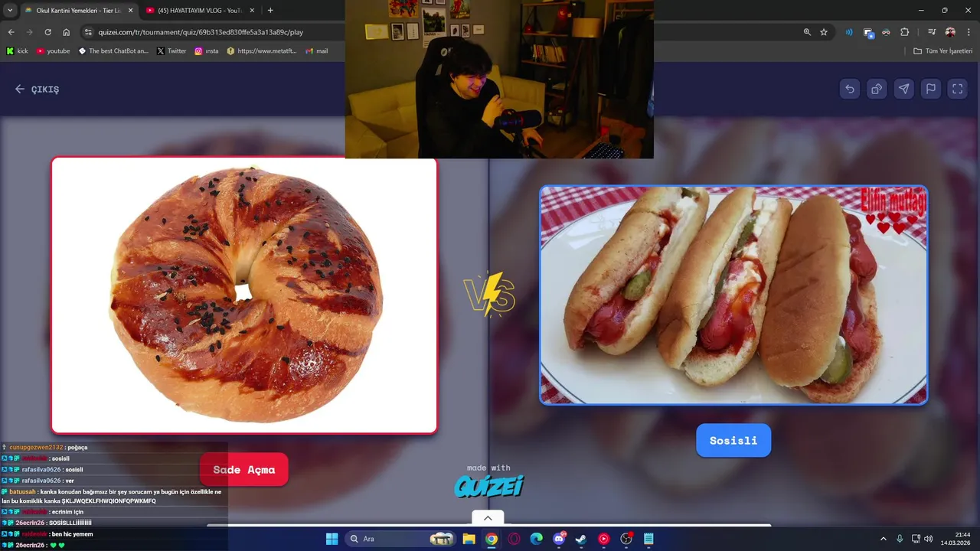Open the tab search dropdown arrow

pyautogui.click(x=10, y=10)
